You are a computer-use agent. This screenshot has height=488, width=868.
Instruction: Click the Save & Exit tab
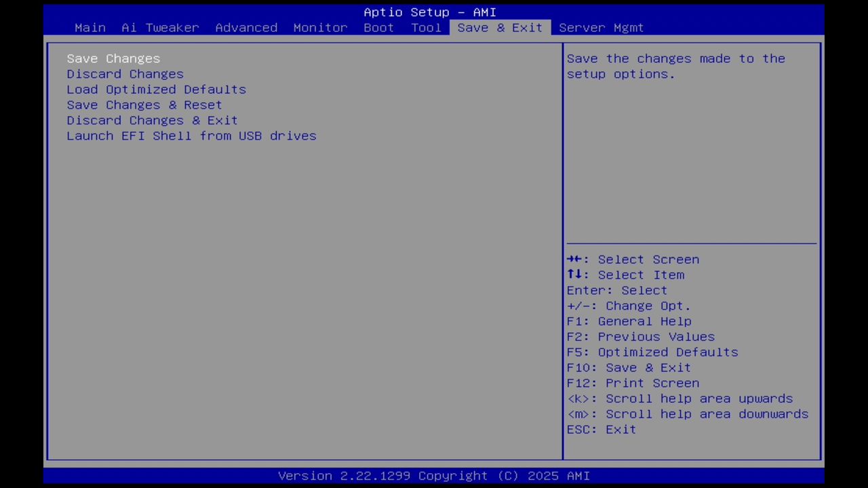(x=499, y=27)
